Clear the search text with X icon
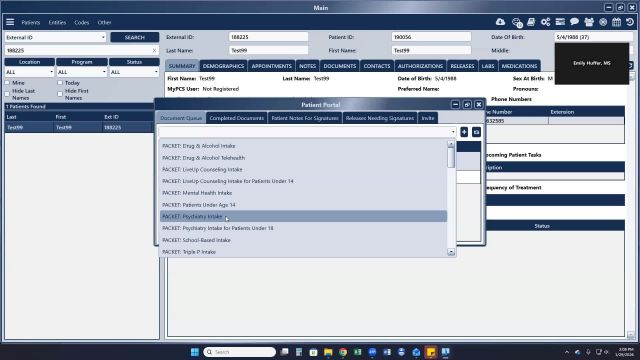 [154, 50]
